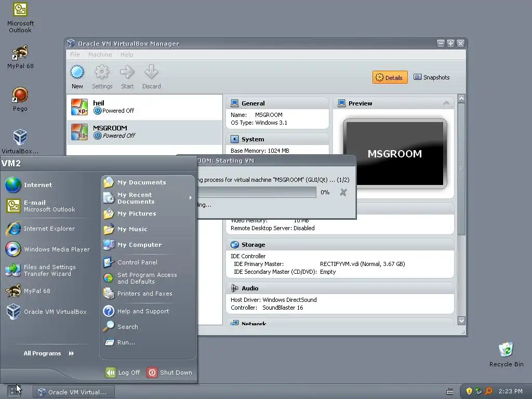Viewport: 532px width, 399px height.
Task: Open Files and Settings Transfer Wizard
Action: point(47,270)
